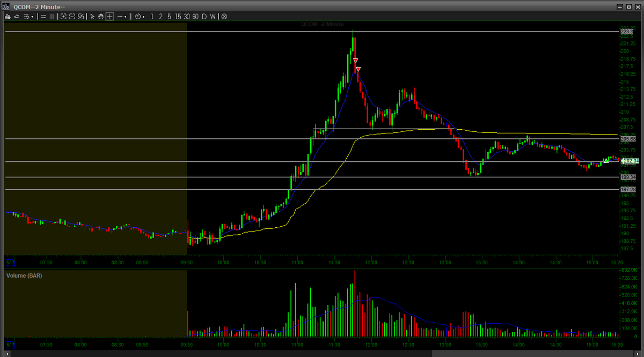Click the horizontal double-line spacing icon
The width and height of the screenshot is (644, 357).
coord(43,17)
